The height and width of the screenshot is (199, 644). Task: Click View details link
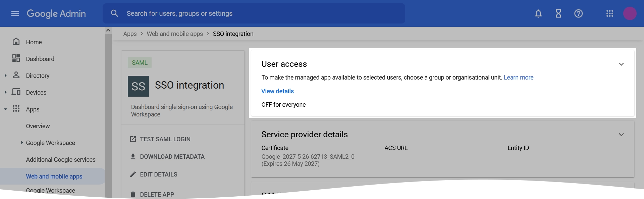[278, 91]
